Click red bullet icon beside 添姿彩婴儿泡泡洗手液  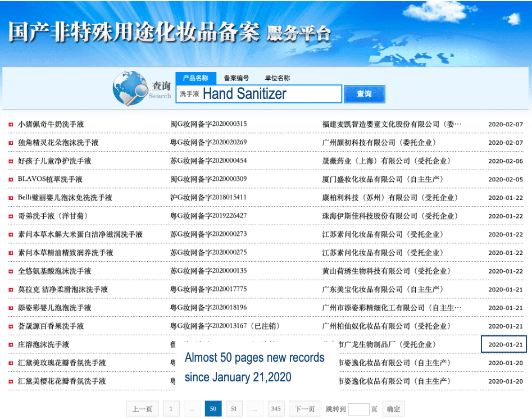pos(11,308)
